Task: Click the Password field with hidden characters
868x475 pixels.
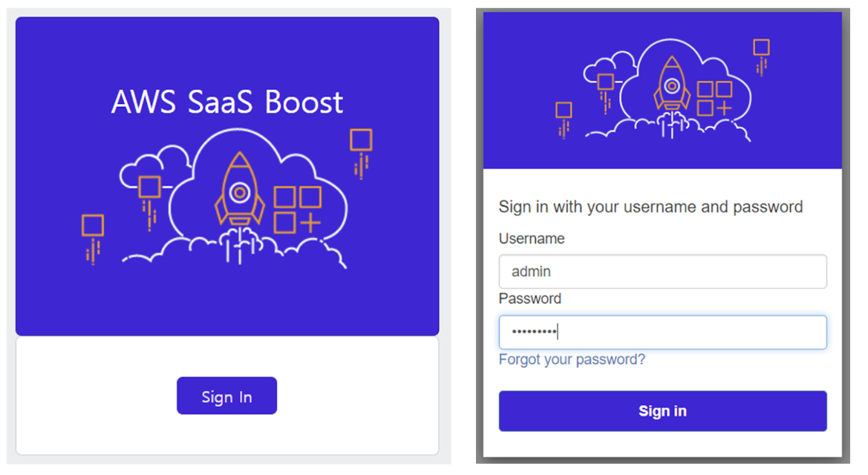Action: pyautogui.click(x=662, y=332)
